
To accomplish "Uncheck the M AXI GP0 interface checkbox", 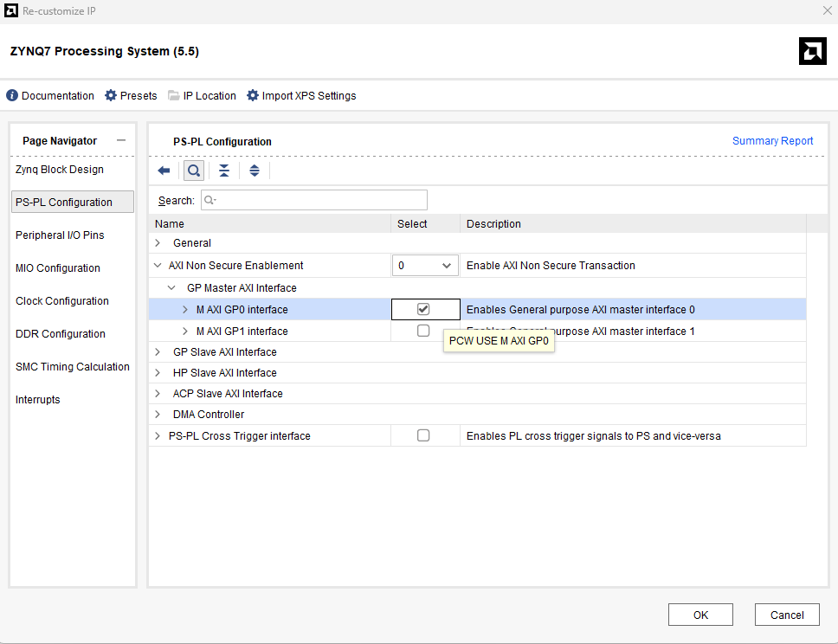I will pyautogui.click(x=423, y=309).
